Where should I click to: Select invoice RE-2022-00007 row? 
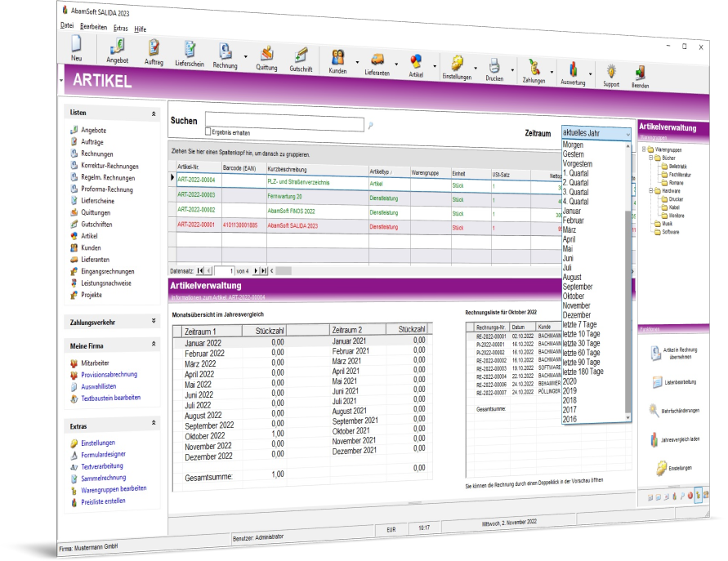515,392
